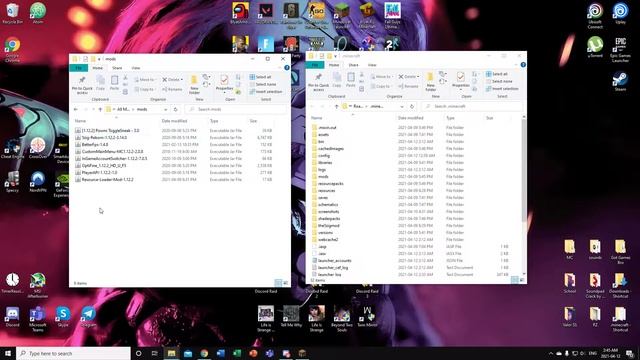Go back in mods window navigation
The height and width of the screenshot is (360, 640).
coord(76,109)
